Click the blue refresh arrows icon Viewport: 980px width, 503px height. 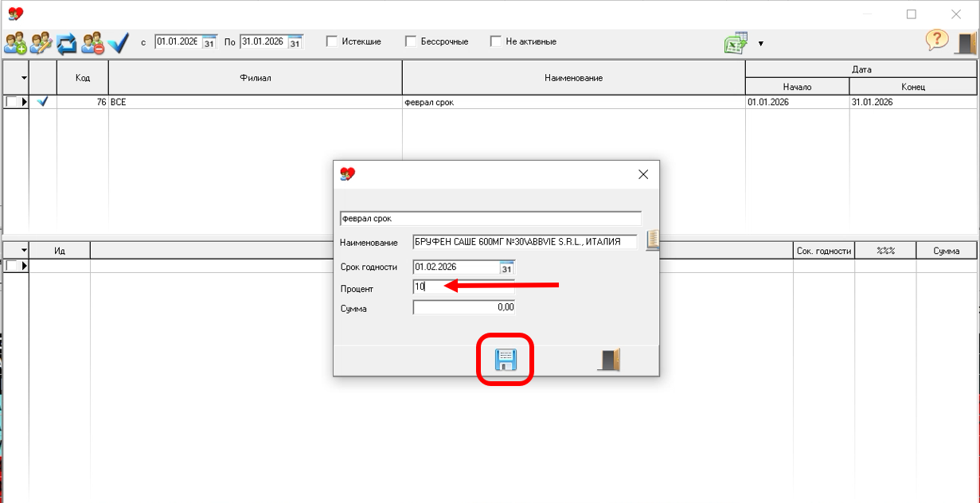[67, 42]
